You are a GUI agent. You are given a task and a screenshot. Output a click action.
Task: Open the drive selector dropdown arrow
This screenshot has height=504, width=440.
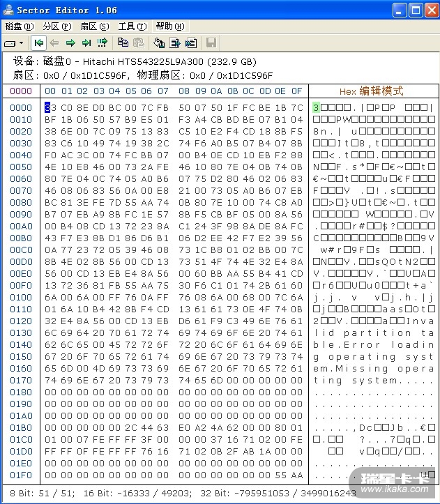tap(21, 43)
